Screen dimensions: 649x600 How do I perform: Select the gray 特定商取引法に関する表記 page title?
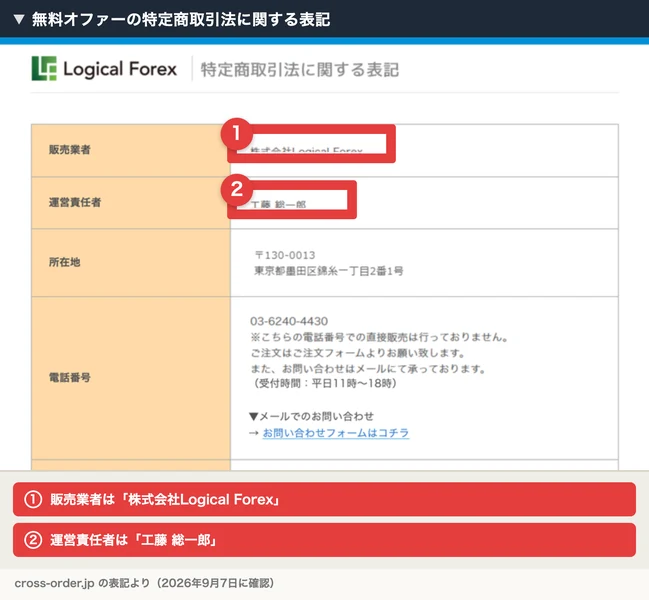(x=300, y=70)
